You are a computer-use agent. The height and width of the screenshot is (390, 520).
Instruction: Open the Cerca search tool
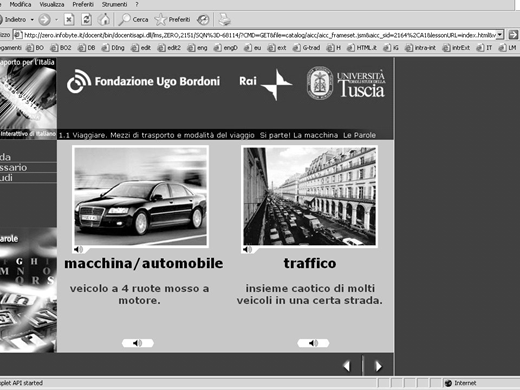134,20
